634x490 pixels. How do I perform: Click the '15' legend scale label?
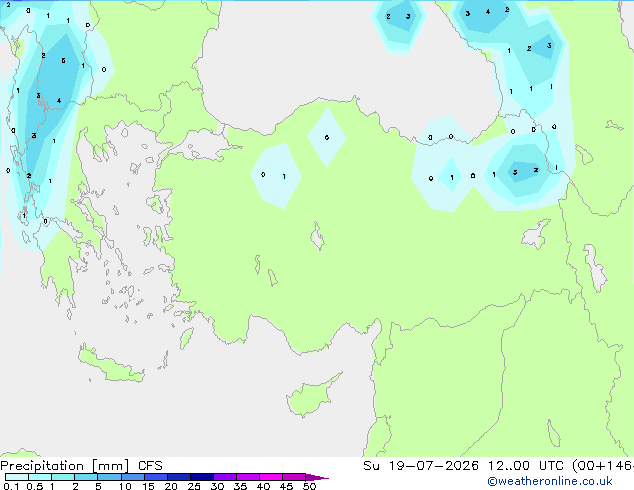[148, 486]
